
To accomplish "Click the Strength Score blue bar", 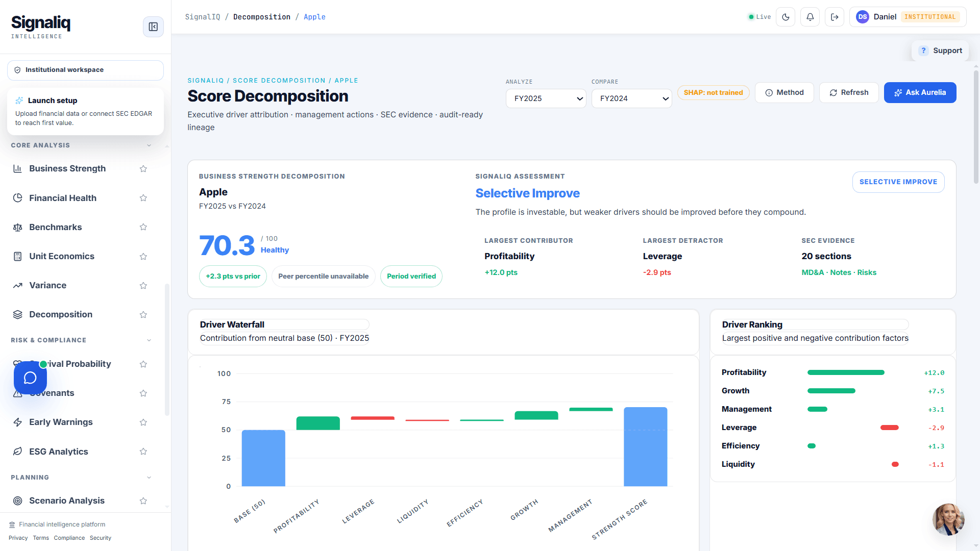I will (645, 446).
